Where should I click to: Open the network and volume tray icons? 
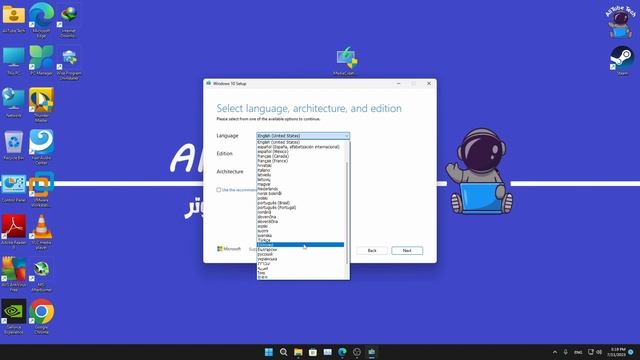click(595, 352)
